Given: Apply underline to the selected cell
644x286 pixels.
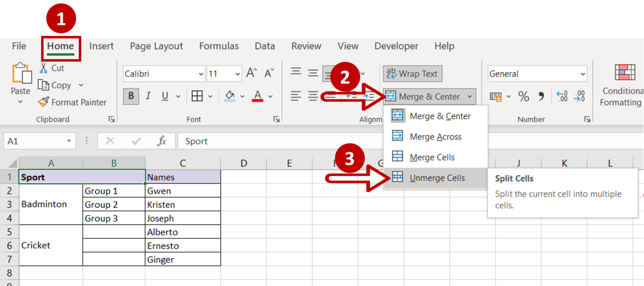Looking at the screenshot, I should [164, 96].
